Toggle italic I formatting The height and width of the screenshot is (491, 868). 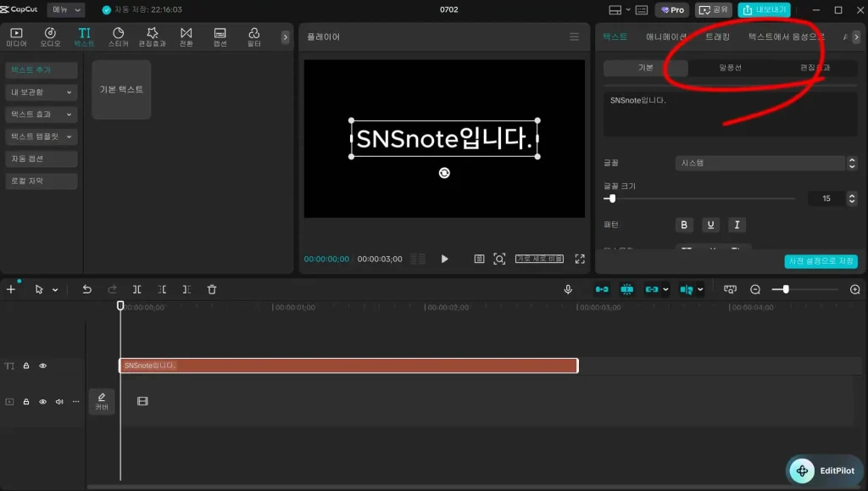737,225
